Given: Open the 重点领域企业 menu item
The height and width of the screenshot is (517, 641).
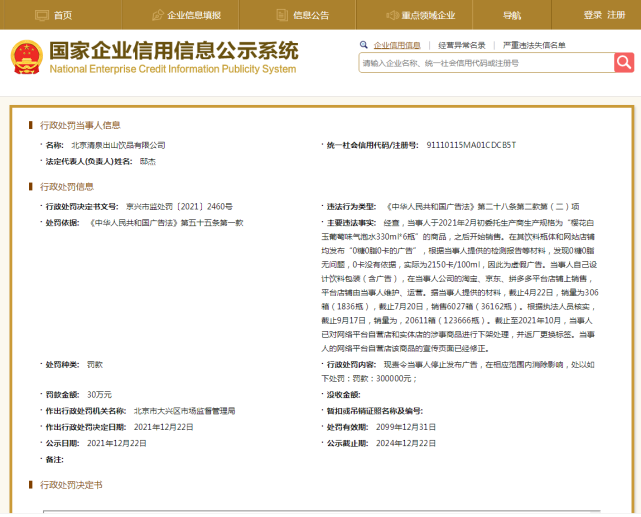Looking at the screenshot, I should pyautogui.click(x=428, y=16).
